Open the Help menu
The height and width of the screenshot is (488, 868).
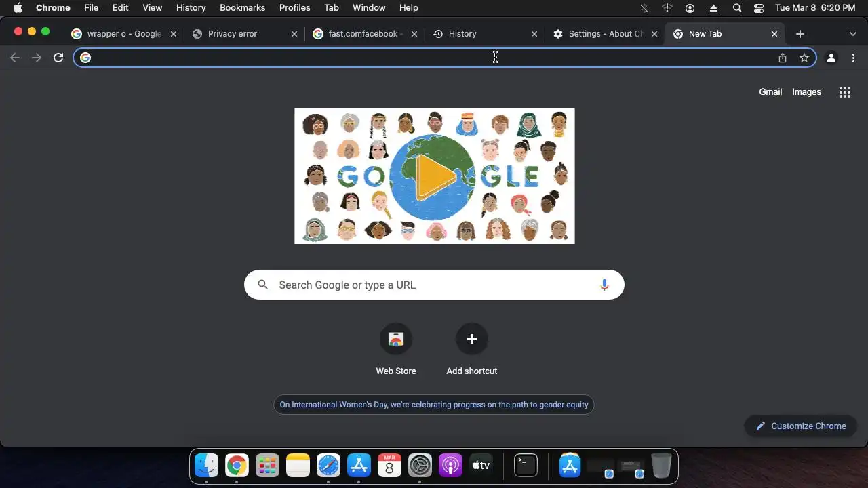pos(409,8)
